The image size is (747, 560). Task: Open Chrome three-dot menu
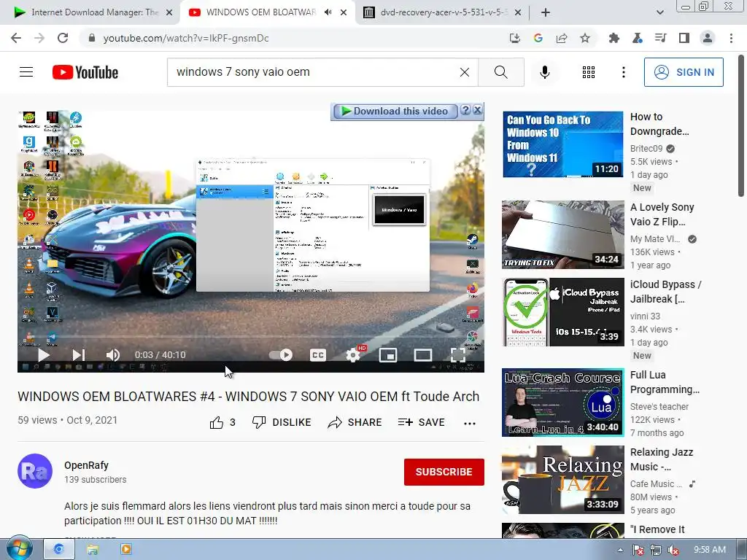click(x=731, y=38)
